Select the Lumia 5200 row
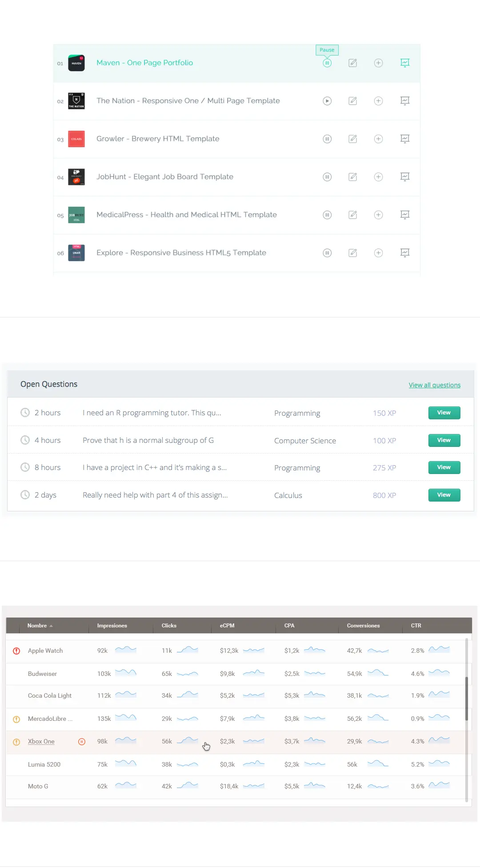This screenshot has width=480, height=868. (236, 765)
